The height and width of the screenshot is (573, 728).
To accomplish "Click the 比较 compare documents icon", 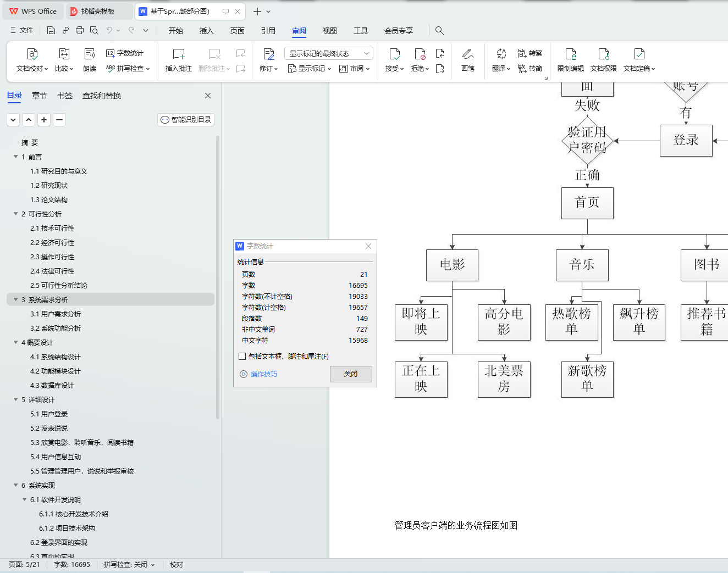I will click(64, 54).
